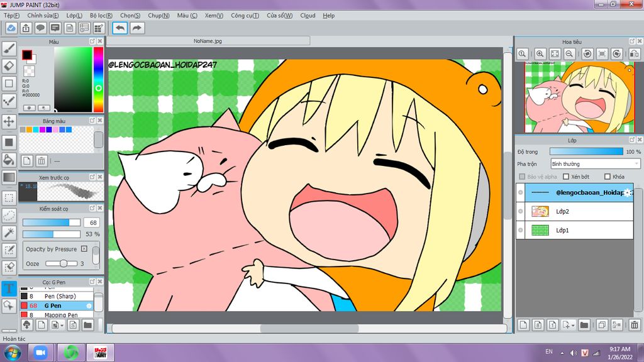Click the brush size value field 68
This screenshot has width=644, height=362.
click(93, 222)
